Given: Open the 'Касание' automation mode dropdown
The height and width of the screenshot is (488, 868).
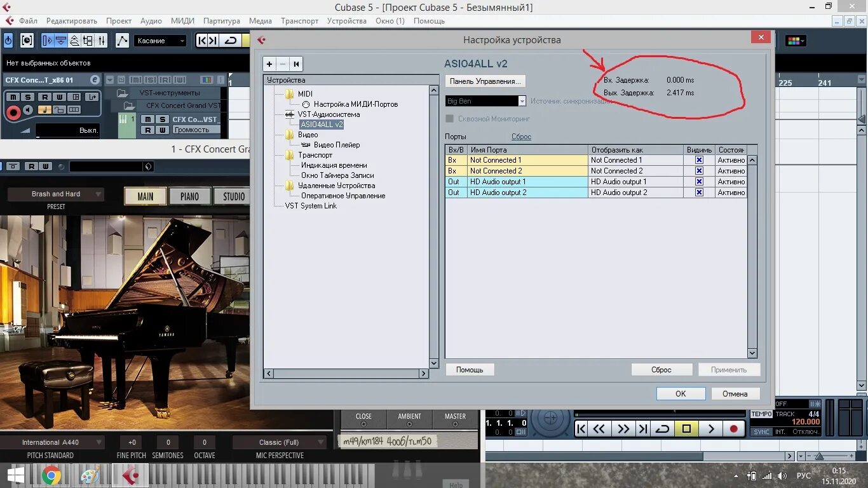Looking at the screenshot, I should [182, 40].
